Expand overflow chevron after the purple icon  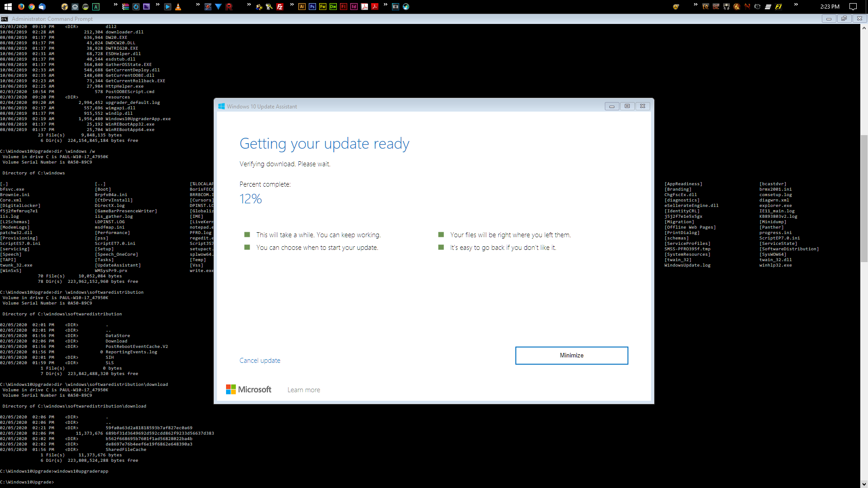pos(157,5)
